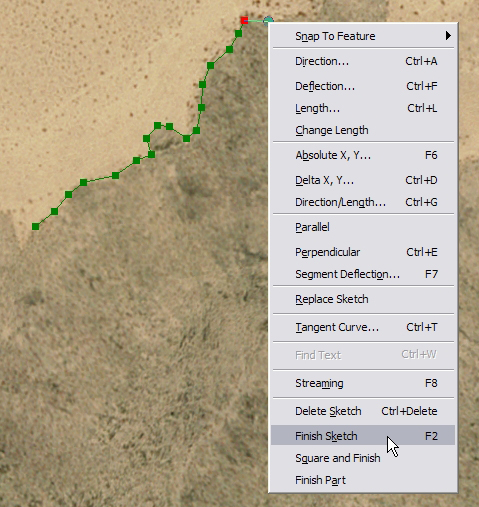This screenshot has height=507, width=479.
Task: Choose Change Length
Action: pyautogui.click(x=363, y=130)
